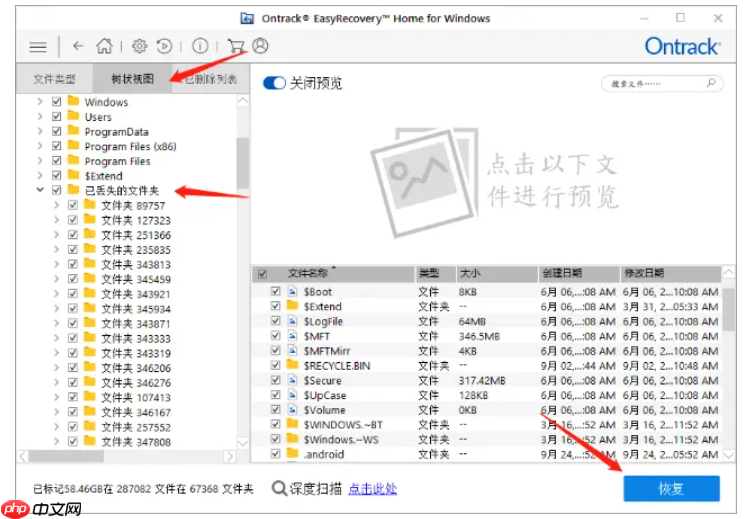746x519 pixels.
Task: Click the $Secure file icon
Action: [x=293, y=380]
